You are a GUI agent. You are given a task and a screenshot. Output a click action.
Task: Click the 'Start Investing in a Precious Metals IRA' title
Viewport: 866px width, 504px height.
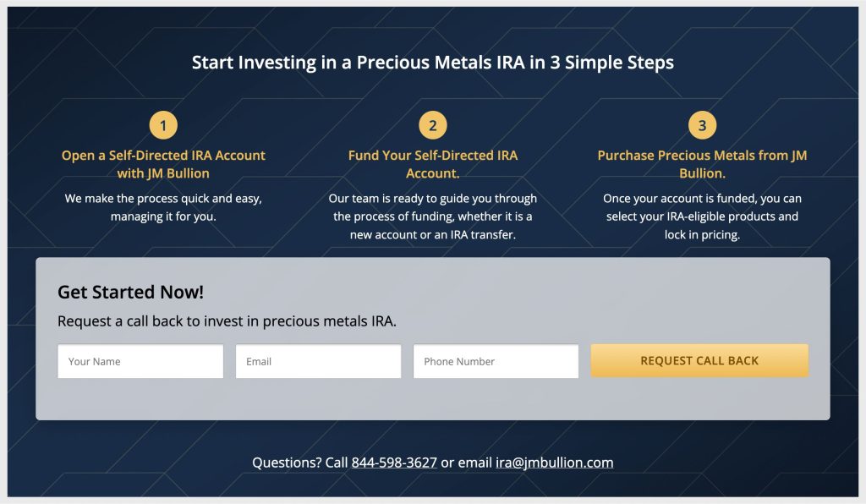[432, 63]
